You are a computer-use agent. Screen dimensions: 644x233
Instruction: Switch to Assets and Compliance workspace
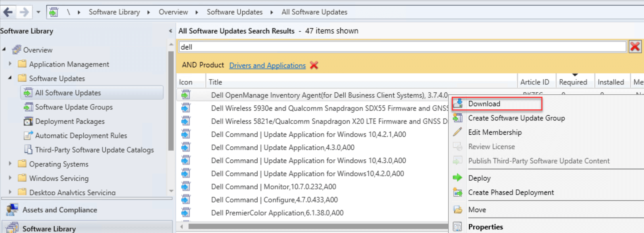pos(59,210)
